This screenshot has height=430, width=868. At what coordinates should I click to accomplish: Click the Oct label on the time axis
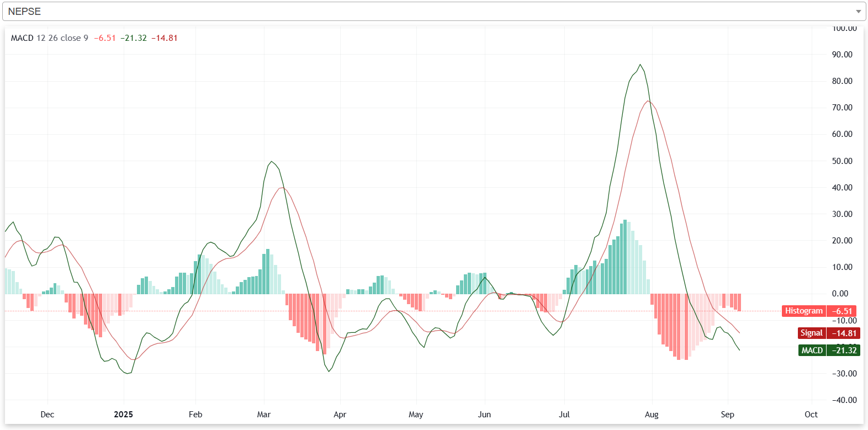click(x=811, y=415)
